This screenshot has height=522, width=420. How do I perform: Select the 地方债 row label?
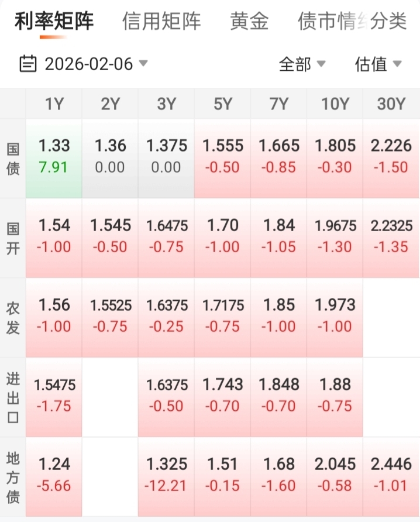pos(13,475)
